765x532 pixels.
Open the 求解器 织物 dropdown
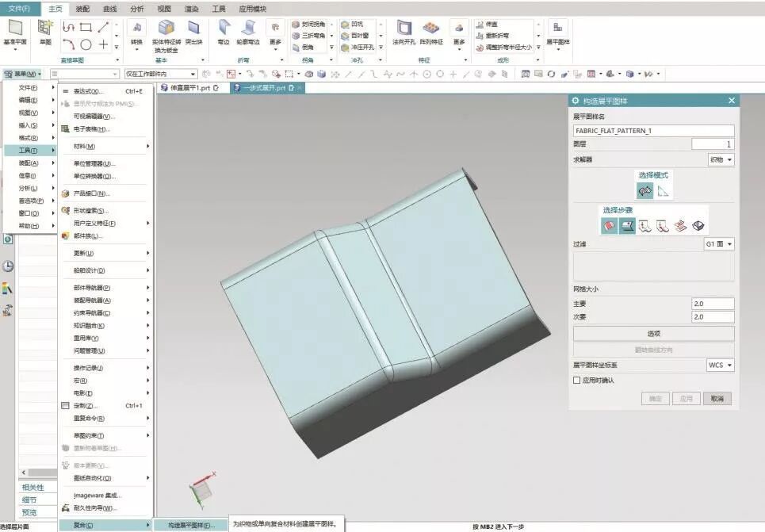click(x=721, y=159)
